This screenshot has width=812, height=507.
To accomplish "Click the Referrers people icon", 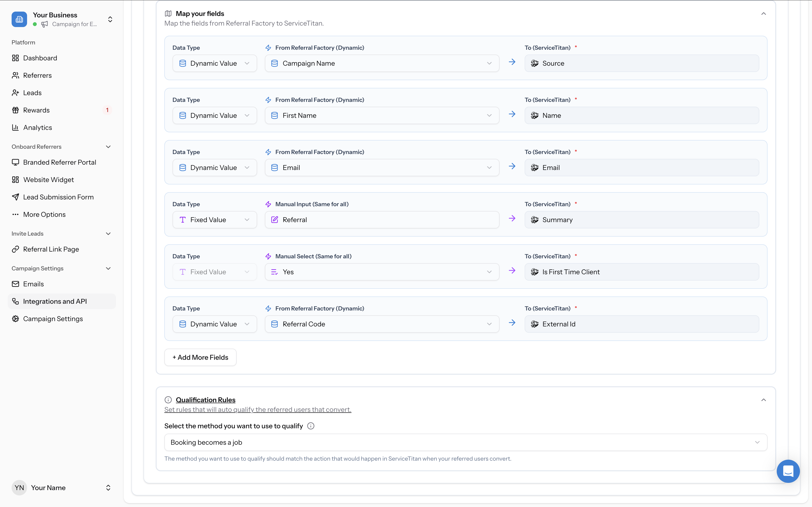I will (15, 75).
